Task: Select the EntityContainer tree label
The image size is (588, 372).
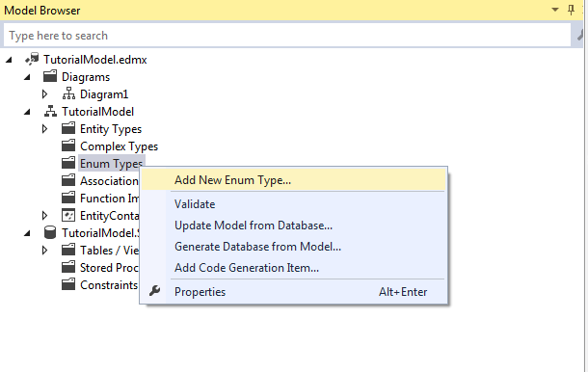Action: (109, 216)
